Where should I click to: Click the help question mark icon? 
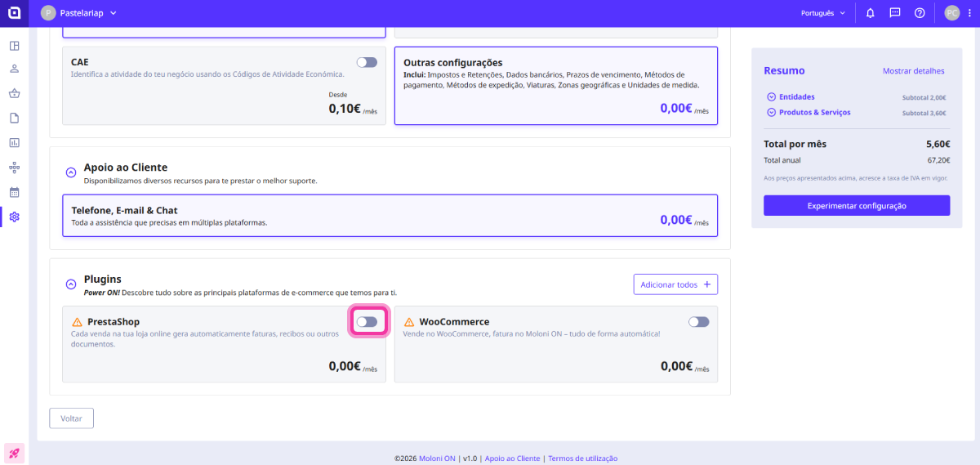[920, 13]
